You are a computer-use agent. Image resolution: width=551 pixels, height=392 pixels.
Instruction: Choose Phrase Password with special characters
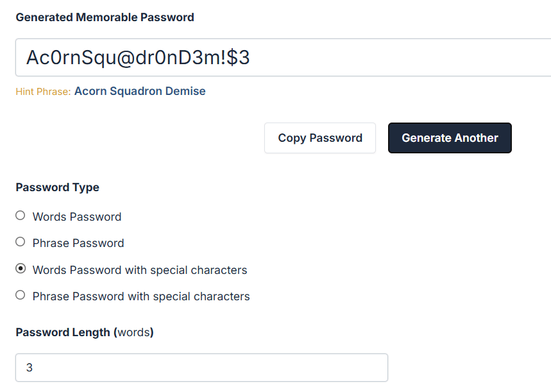coord(20,295)
